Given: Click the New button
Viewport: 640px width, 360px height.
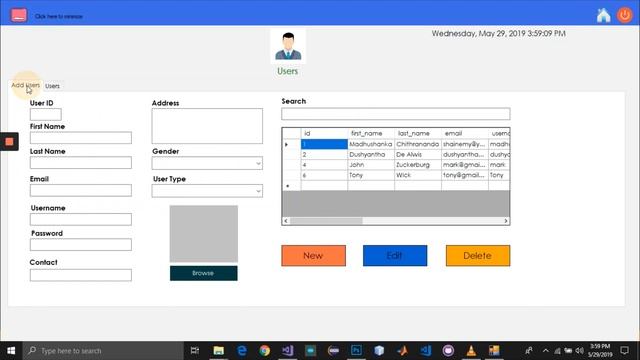Looking at the screenshot, I should pos(313,256).
